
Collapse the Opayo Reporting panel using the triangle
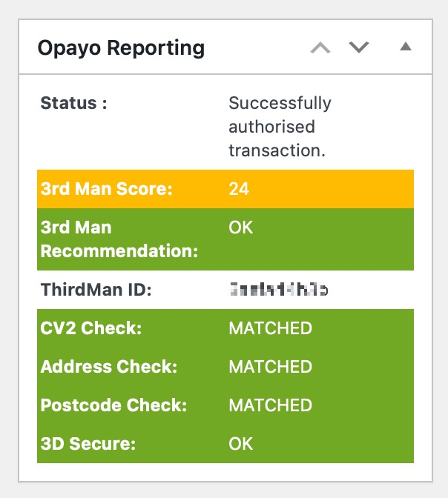point(405,47)
